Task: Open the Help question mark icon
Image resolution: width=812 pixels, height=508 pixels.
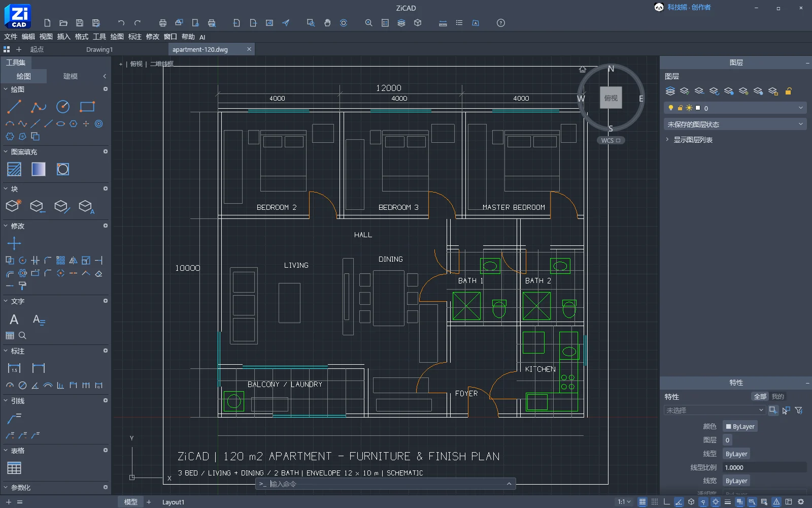Action: (501, 23)
